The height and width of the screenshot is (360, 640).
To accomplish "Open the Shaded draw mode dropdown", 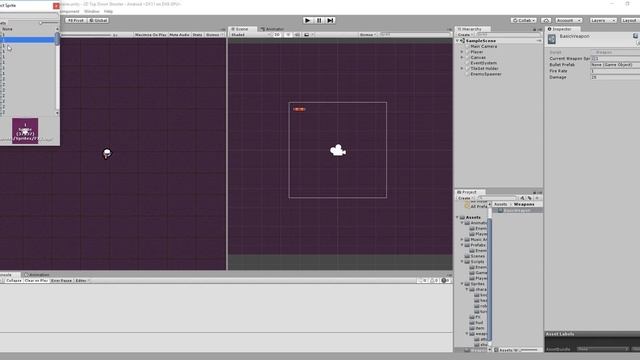I will tap(250, 35).
